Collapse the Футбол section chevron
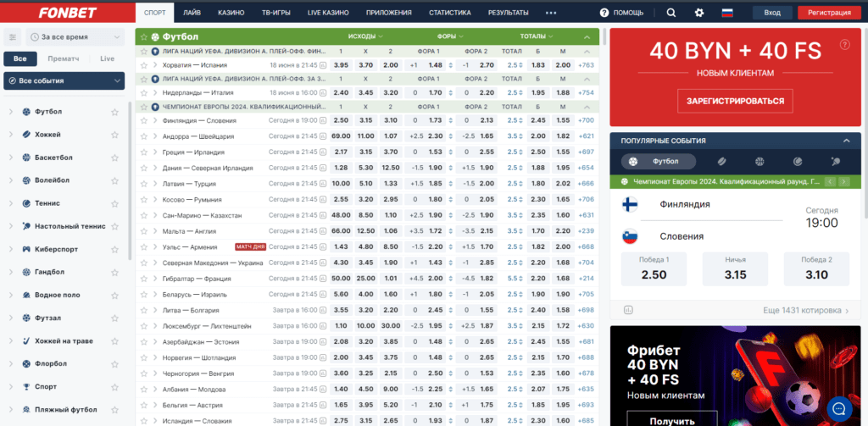The image size is (868, 426). point(587,37)
